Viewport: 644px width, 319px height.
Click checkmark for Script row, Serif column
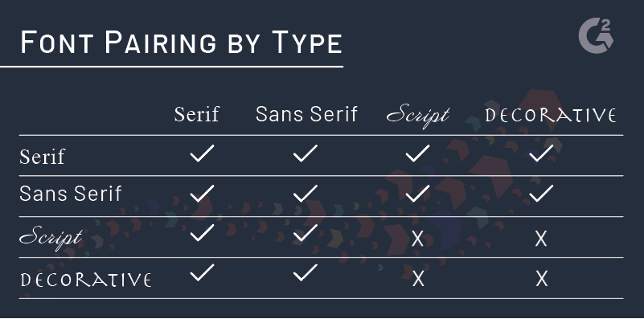tap(202, 233)
